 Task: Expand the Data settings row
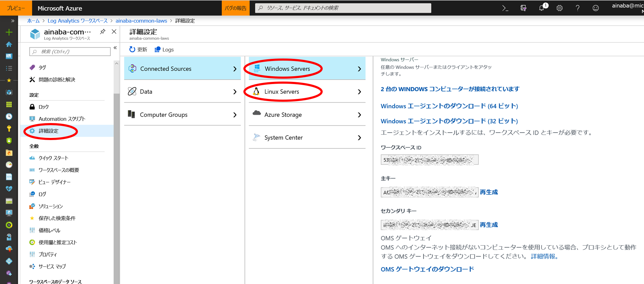click(182, 91)
